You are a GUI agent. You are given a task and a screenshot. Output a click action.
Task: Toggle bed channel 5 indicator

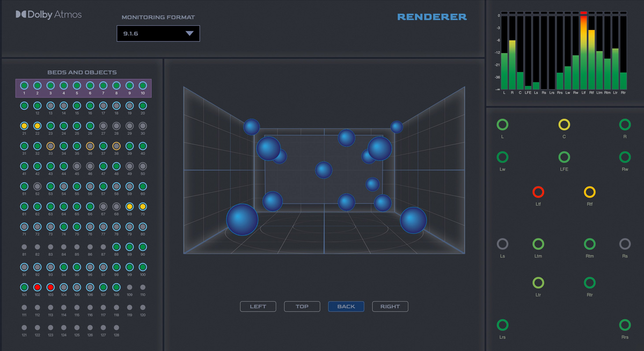[77, 85]
